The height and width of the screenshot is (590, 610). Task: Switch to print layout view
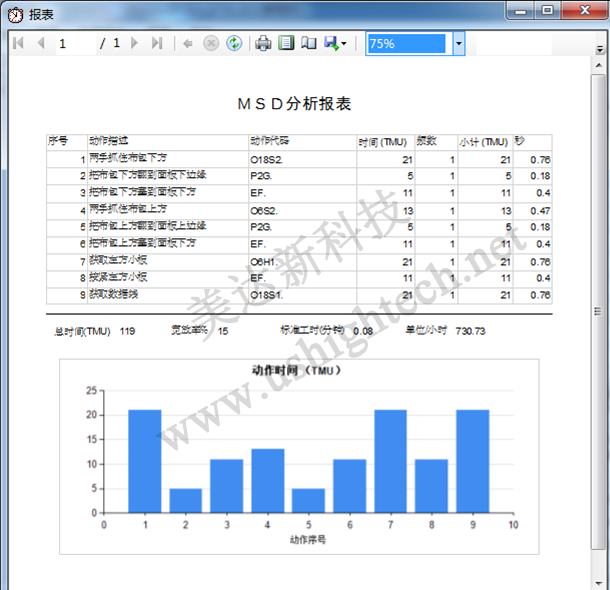(x=286, y=44)
